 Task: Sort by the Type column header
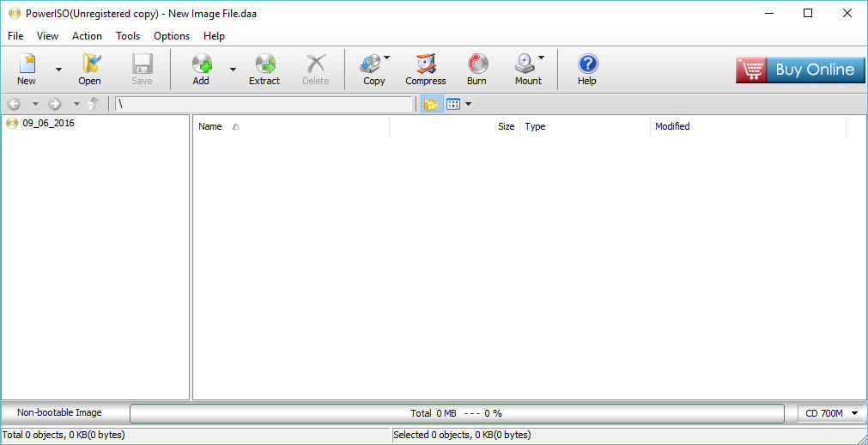point(586,126)
